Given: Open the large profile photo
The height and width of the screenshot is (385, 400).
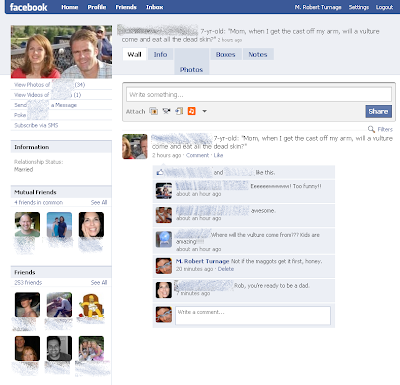Looking at the screenshot, I should tap(61, 52).
